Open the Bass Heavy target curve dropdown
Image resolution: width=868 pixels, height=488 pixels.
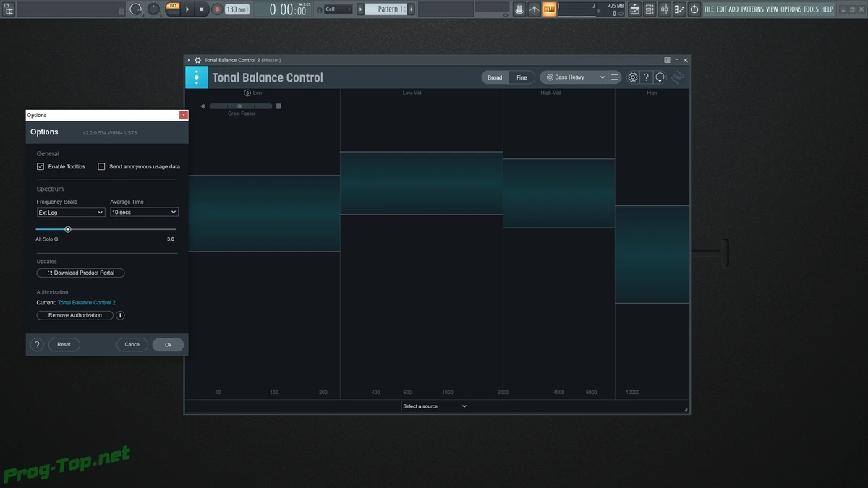click(573, 77)
